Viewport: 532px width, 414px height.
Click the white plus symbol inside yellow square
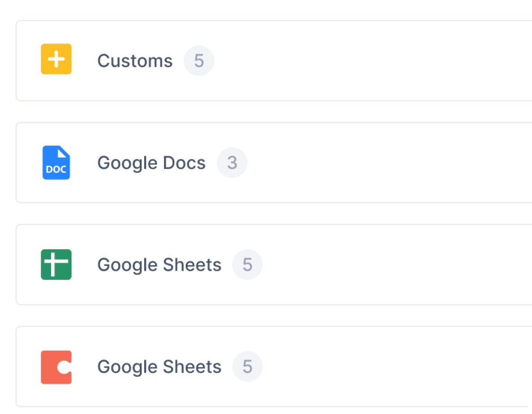click(x=56, y=59)
